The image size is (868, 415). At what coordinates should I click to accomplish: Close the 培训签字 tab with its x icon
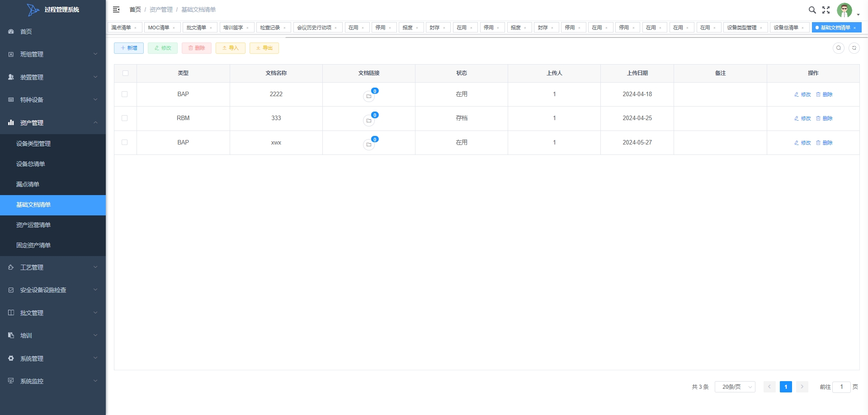pyautogui.click(x=247, y=28)
